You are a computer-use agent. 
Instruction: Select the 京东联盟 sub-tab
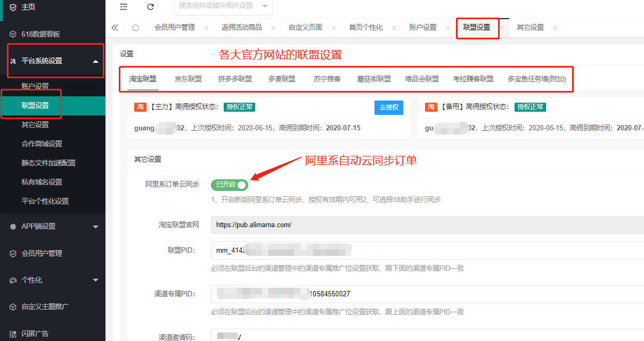click(x=188, y=79)
